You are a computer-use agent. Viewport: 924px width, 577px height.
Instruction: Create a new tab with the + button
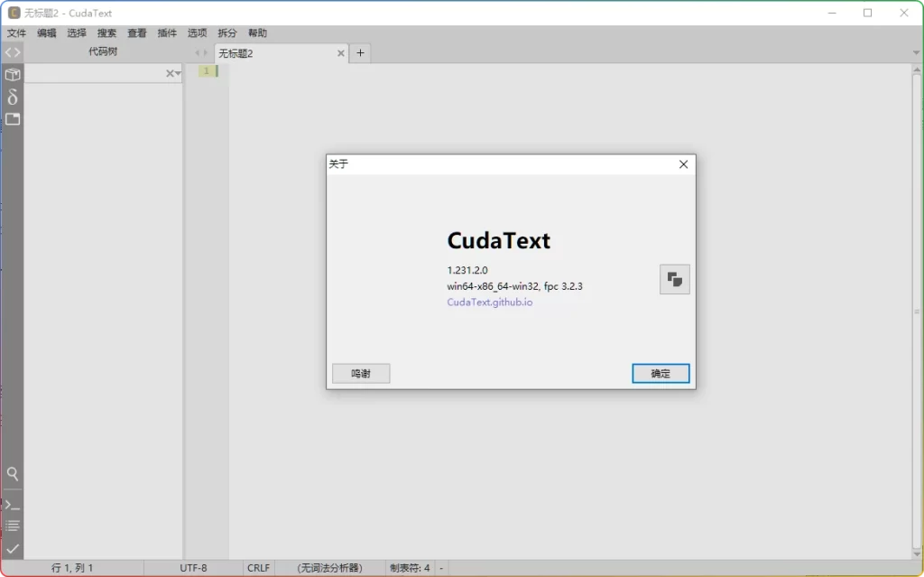[360, 52]
